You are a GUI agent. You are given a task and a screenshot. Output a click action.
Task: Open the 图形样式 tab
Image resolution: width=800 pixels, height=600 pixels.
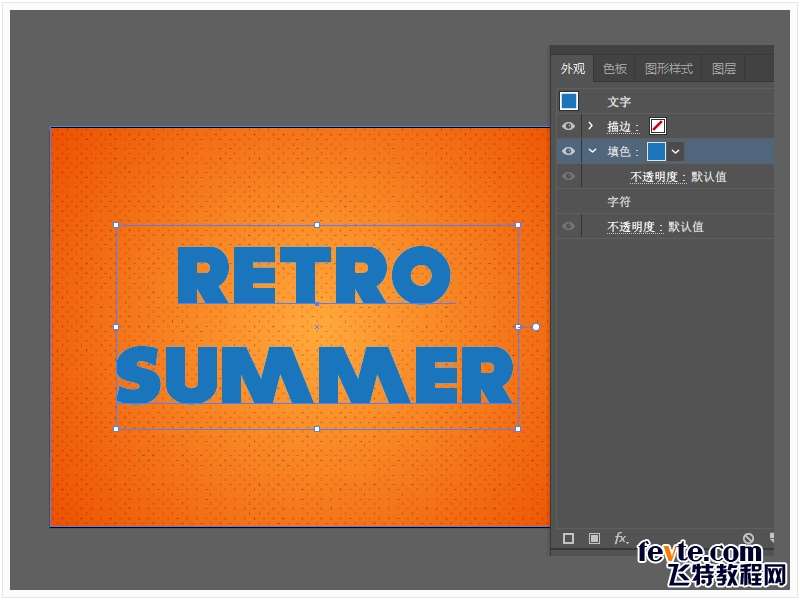click(669, 69)
